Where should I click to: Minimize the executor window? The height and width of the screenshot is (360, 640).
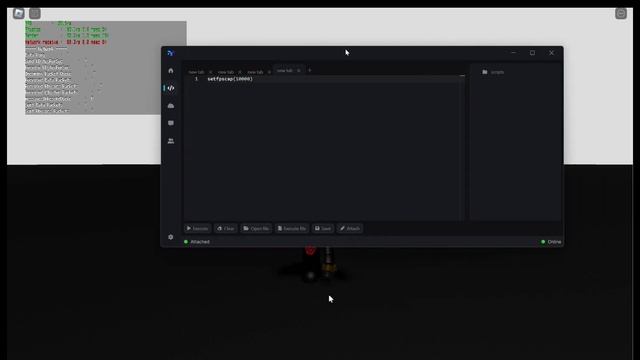[x=513, y=53]
